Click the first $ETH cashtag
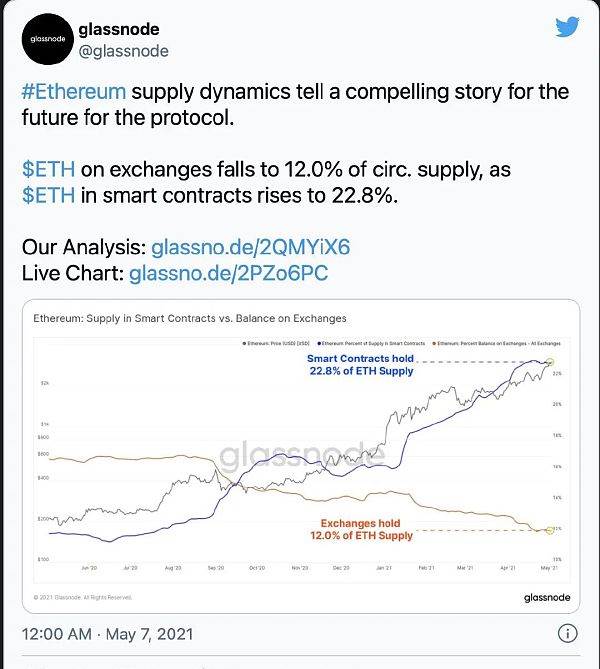This screenshot has width=600, height=669. click(x=49, y=169)
